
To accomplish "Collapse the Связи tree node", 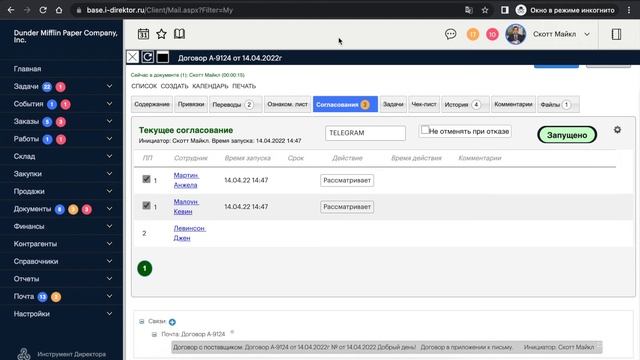I will click(x=142, y=322).
